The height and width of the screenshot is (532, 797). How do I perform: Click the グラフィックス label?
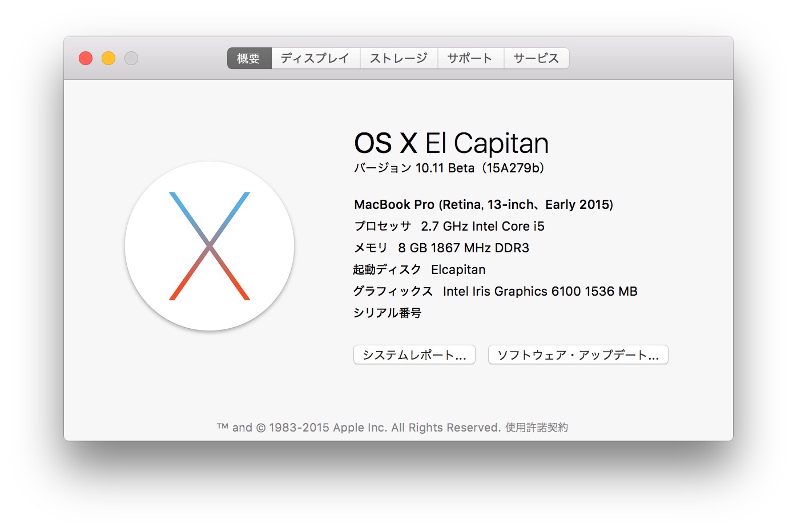[393, 291]
